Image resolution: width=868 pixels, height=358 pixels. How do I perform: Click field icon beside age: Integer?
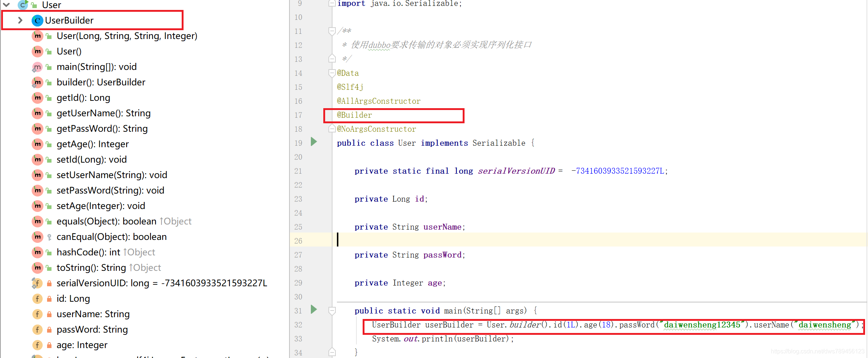pyautogui.click(x=37, y=345)
